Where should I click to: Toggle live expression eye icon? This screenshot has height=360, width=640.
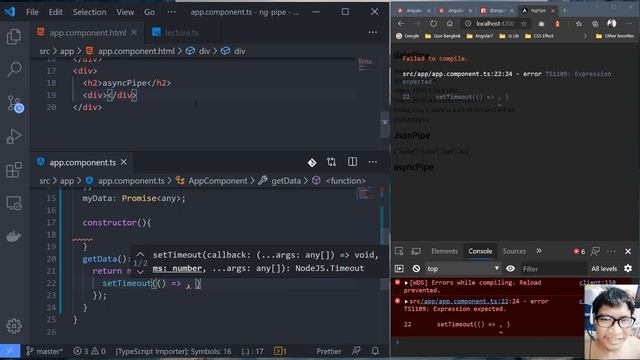pos(510,269)
